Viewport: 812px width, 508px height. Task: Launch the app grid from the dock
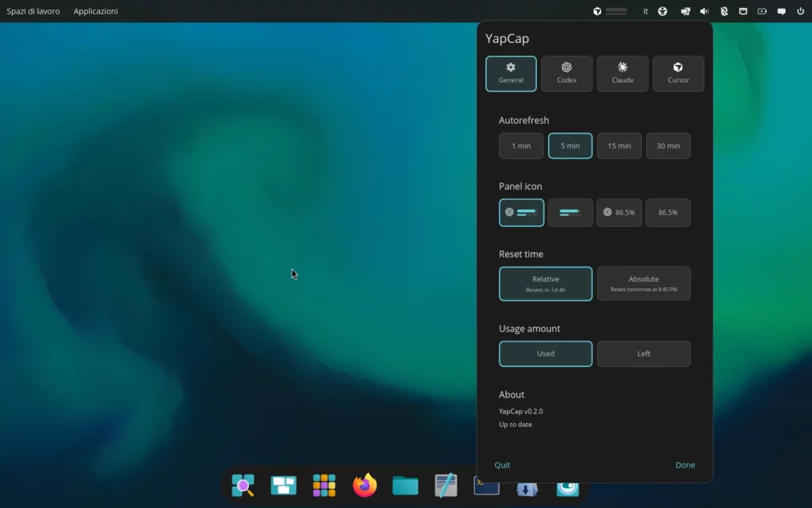coord(324,485)
